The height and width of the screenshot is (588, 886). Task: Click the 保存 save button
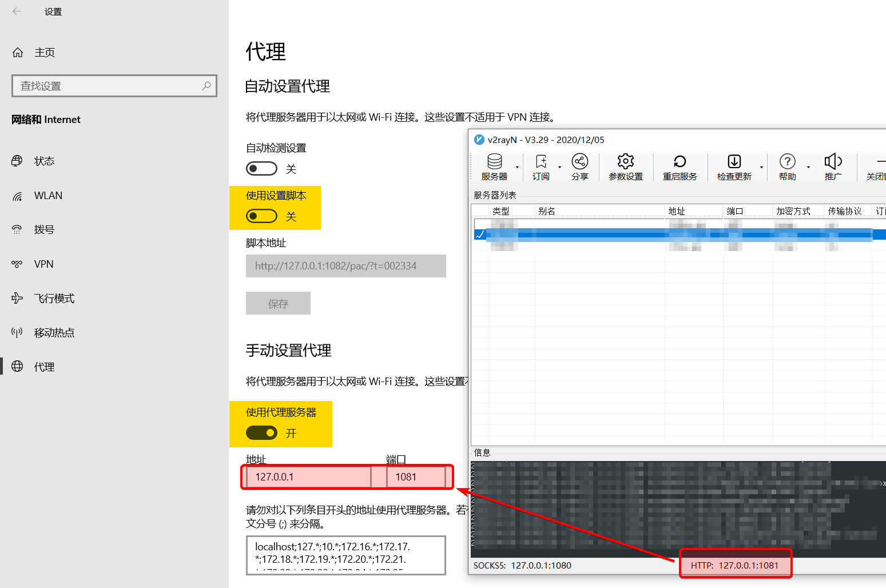coord(278,304)
